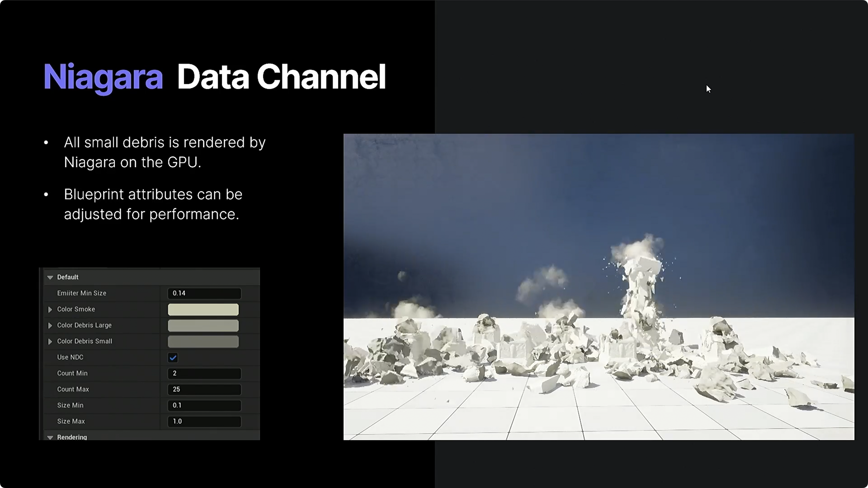Select the 'Use NDC' label
The width and height of the screenshot is (868, 488).
coord(70,357)
